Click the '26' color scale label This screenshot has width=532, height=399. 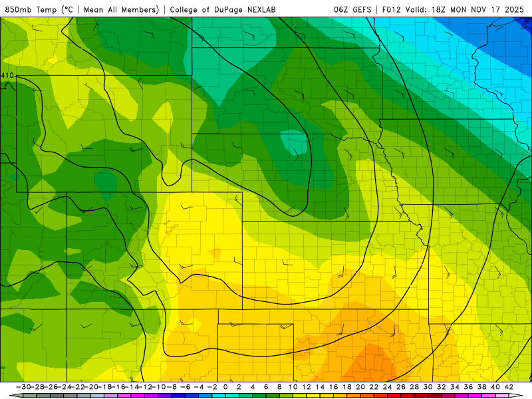tap(401, 387)
